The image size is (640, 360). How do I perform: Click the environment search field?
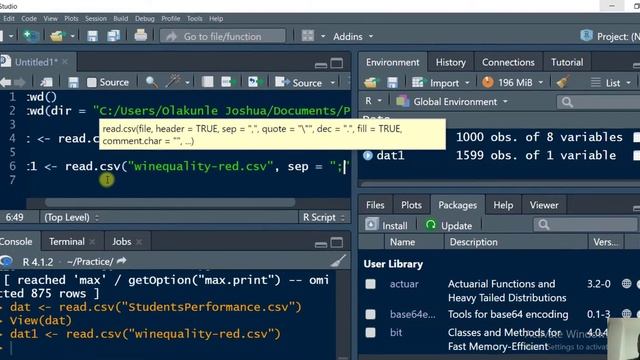pyautogui.click(x=598, y=102)
